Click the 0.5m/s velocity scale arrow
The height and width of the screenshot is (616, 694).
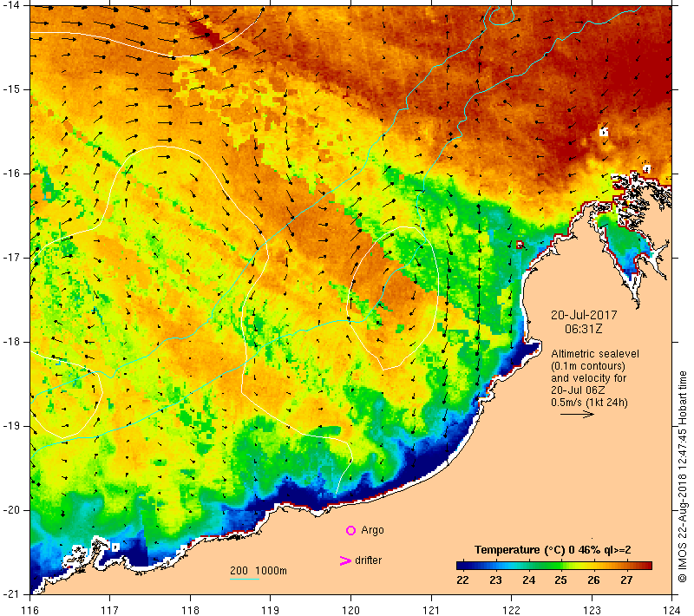(577, 415)
